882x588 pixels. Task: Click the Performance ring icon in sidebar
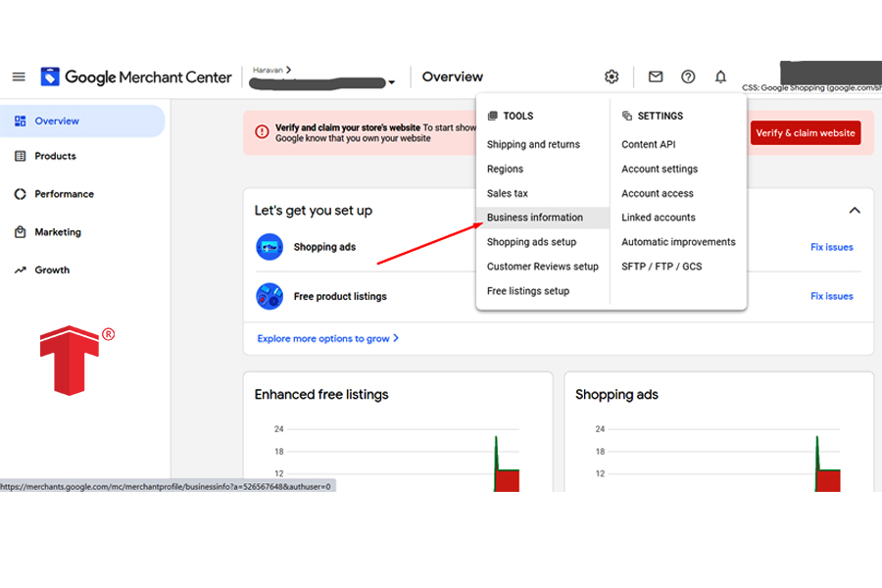point(21,194)
